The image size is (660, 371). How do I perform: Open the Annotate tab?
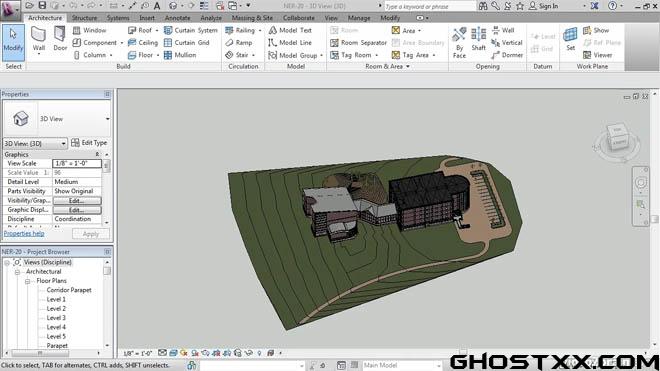tap(177, 18)
